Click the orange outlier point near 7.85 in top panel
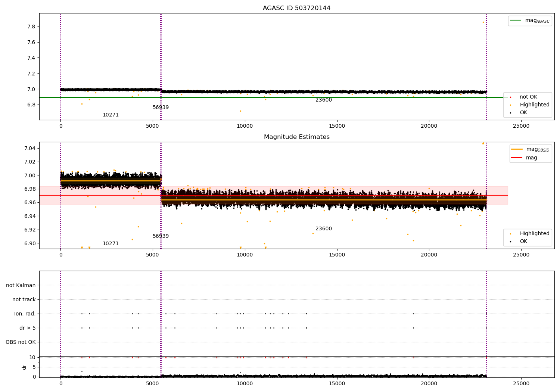This screenshot has width=560, height=392. [x=483, y=22]
